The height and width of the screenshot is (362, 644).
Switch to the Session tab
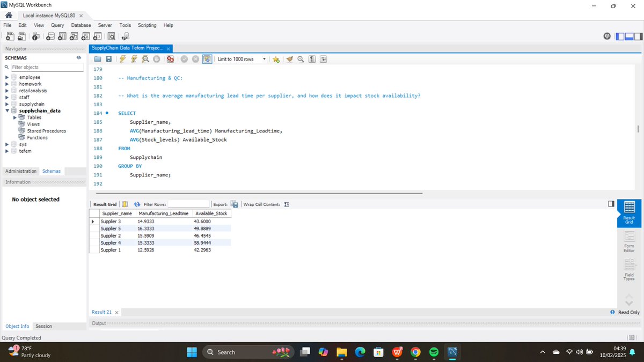(43, 326)
